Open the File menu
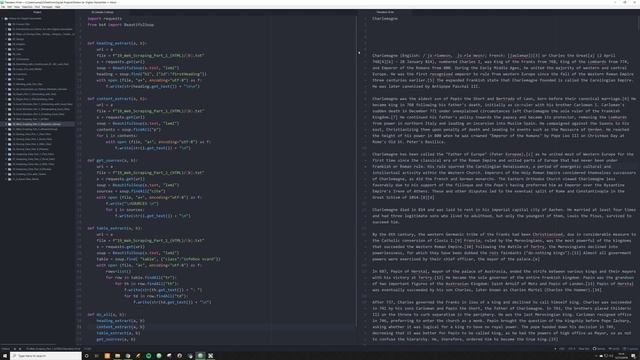 (3, 7)
